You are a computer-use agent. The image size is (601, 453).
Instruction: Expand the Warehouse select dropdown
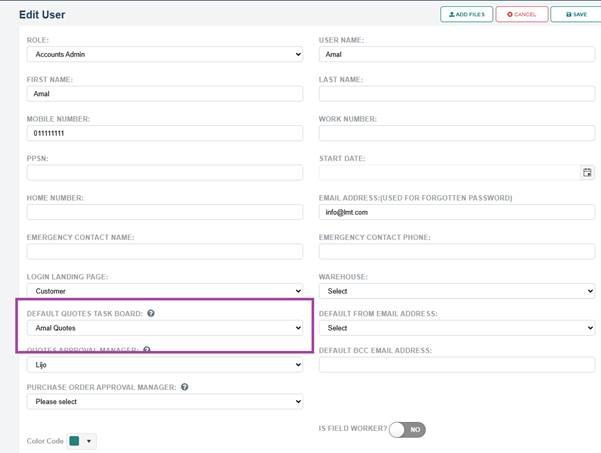[456, 291]
